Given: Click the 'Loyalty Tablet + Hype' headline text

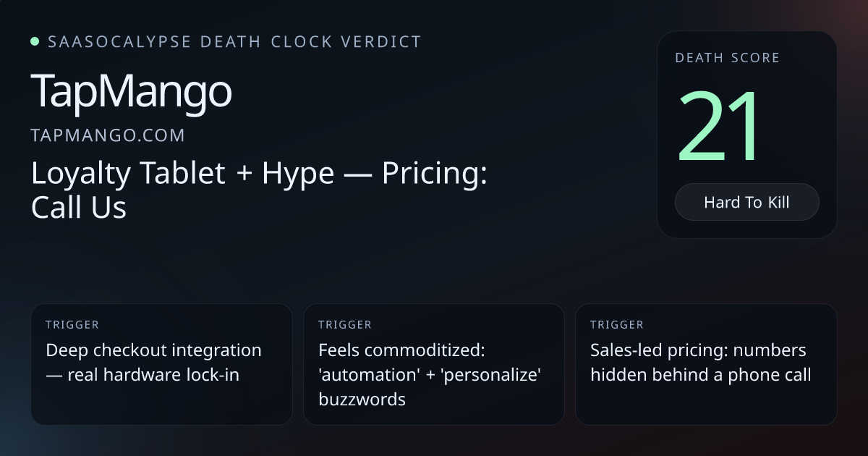Looking at the screenshot, I should [182, 174].
